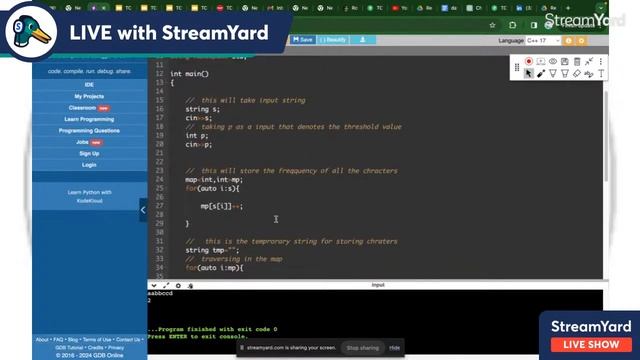The height and width of the screenshot is (360, 640).
Task: Click line number 19 in the gutter
Action: [x=159, y=135]
